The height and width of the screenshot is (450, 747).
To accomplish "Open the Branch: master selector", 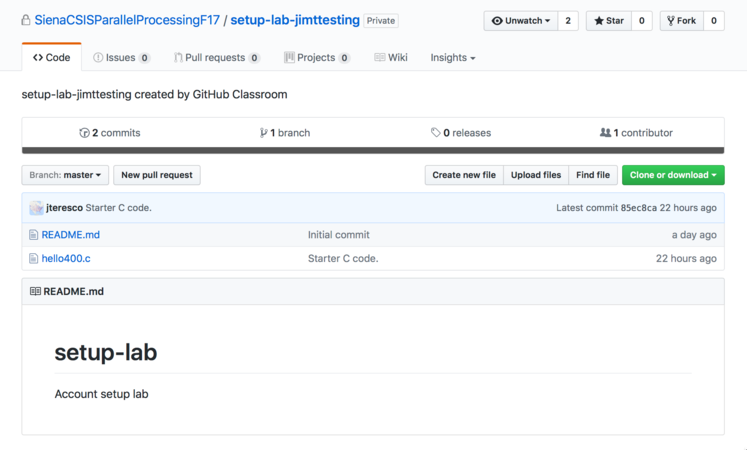I will 65,175.
